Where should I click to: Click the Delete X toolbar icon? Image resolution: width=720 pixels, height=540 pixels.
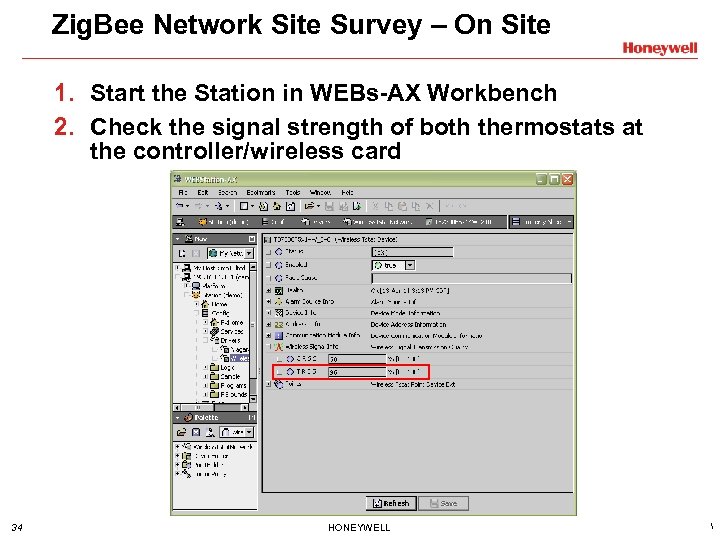(x=429, y=206)
